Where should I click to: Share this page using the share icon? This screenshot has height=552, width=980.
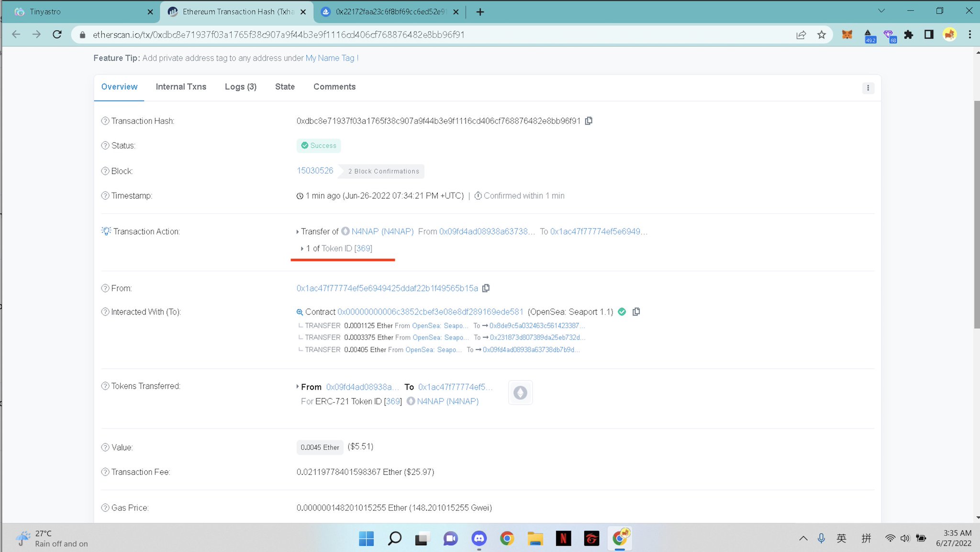[x=801, y=34]
